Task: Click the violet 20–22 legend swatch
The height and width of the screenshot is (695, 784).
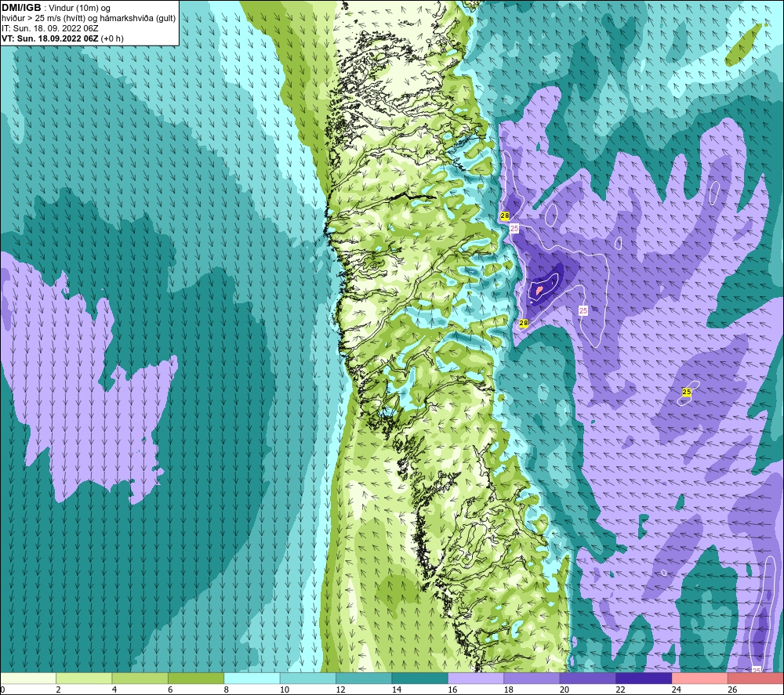Action: [x=588, y=678]
